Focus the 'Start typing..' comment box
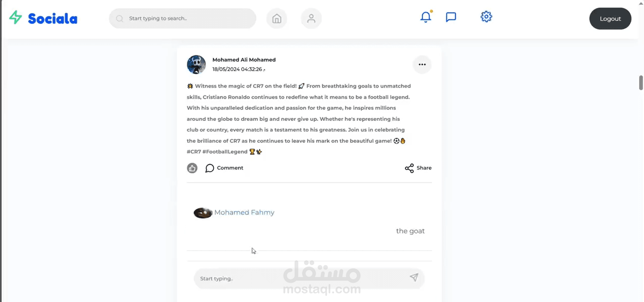644x302 pixels. (309, 278)
